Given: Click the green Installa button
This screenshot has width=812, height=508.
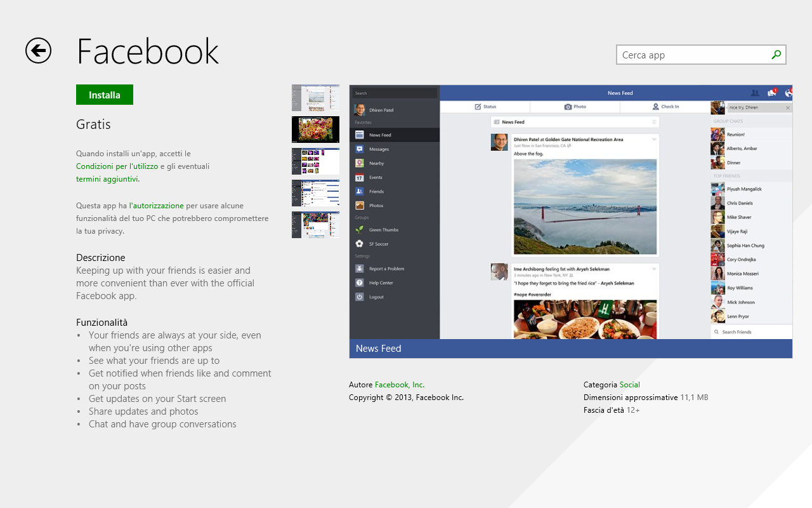Looking at the screenshot, I should (105, 95).
